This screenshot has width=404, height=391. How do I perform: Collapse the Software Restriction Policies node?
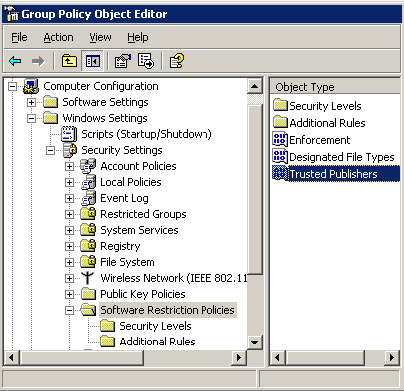point(69,310)
